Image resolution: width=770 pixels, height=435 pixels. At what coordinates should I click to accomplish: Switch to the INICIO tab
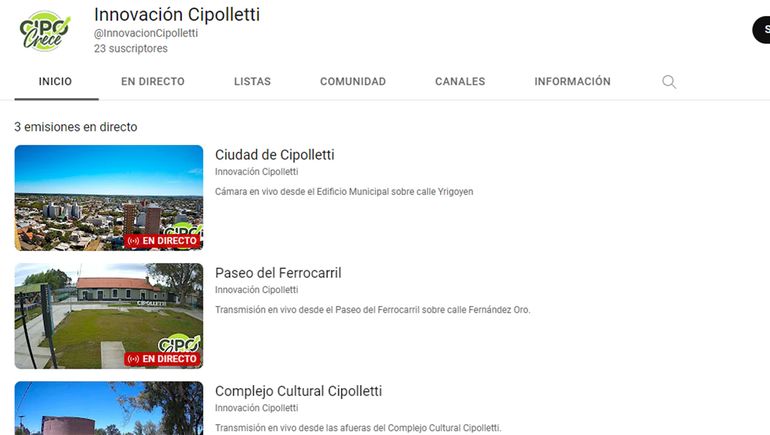click(55, 82)
